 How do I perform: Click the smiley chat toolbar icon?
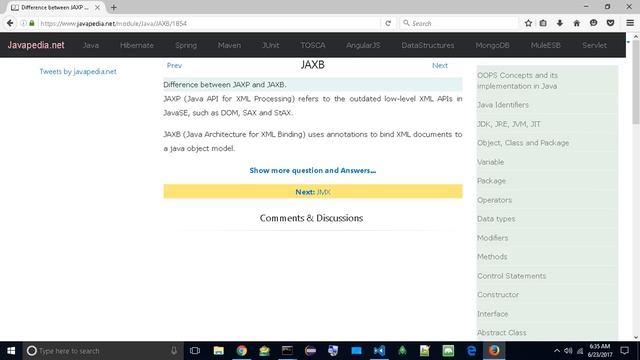pos(593,23)
